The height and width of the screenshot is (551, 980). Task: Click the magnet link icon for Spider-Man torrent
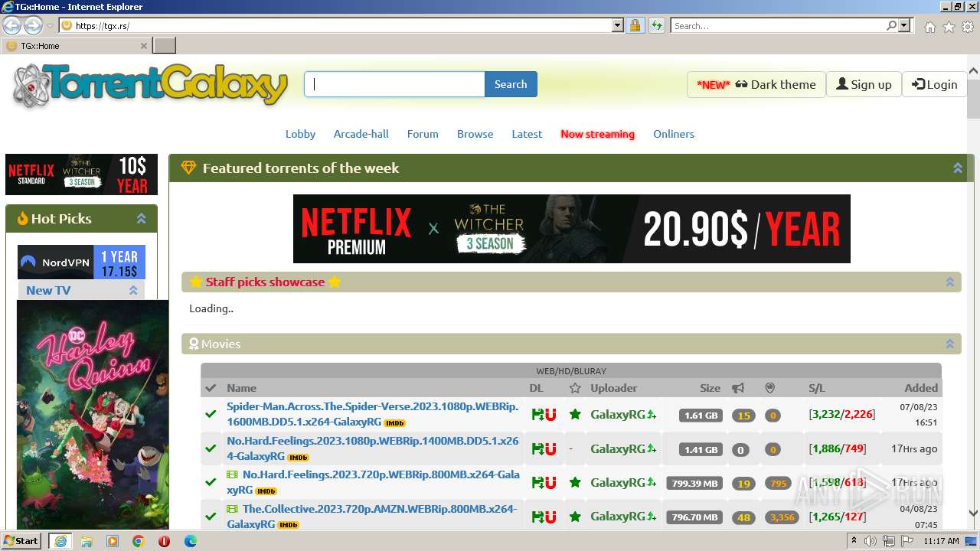pyautogui.click(x=549, y=415)
